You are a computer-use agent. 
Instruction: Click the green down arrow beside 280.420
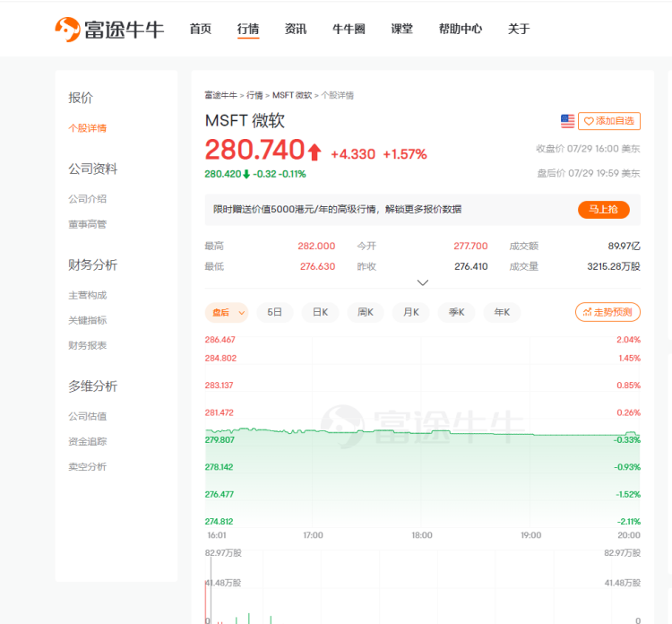pos(246,174)
